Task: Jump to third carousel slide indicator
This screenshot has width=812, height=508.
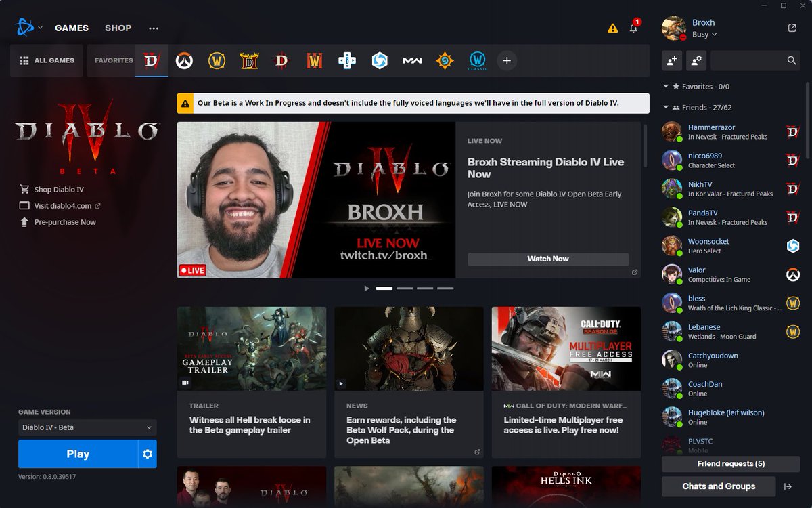Action: coord(425,289)
